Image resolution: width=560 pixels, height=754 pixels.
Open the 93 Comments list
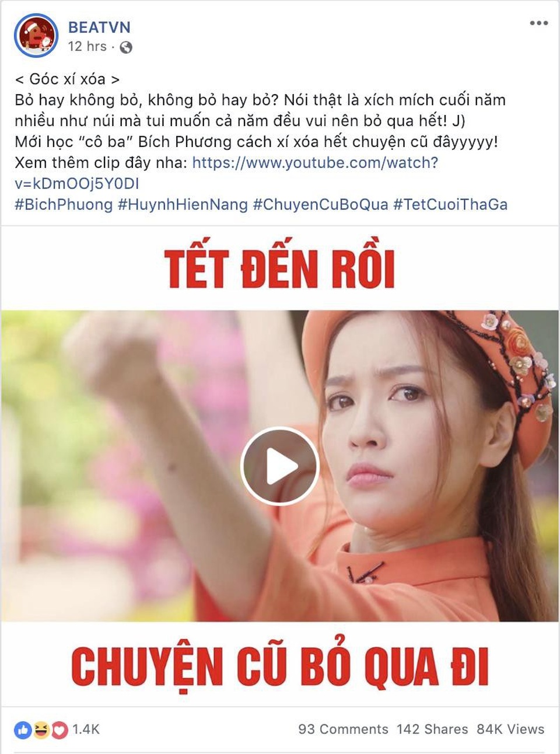(x=343, y=729)
